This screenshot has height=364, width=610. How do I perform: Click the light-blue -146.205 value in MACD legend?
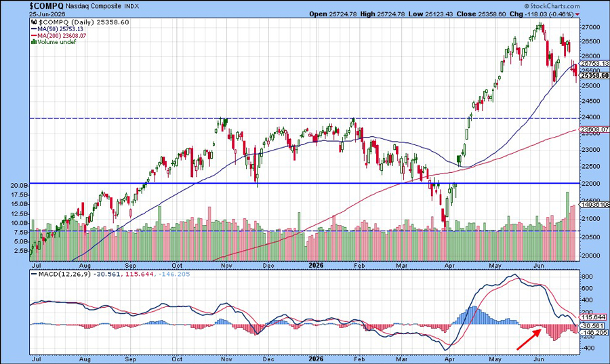click(173, 274)
